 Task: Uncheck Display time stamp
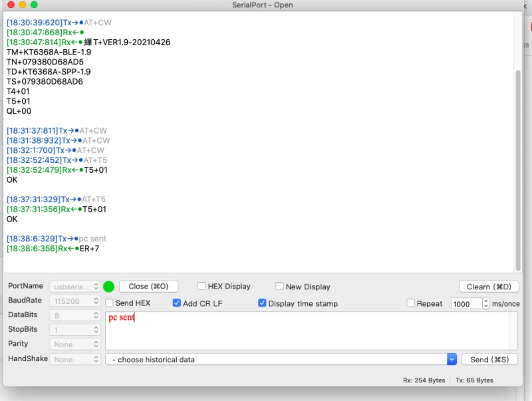click(262, 303)
